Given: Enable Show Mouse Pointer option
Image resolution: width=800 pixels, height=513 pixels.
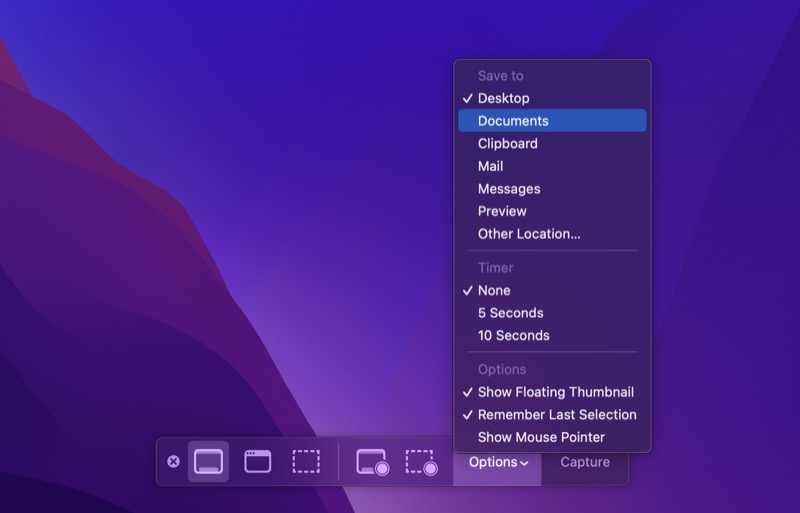Looking at the screenshot, I should 552,437.
